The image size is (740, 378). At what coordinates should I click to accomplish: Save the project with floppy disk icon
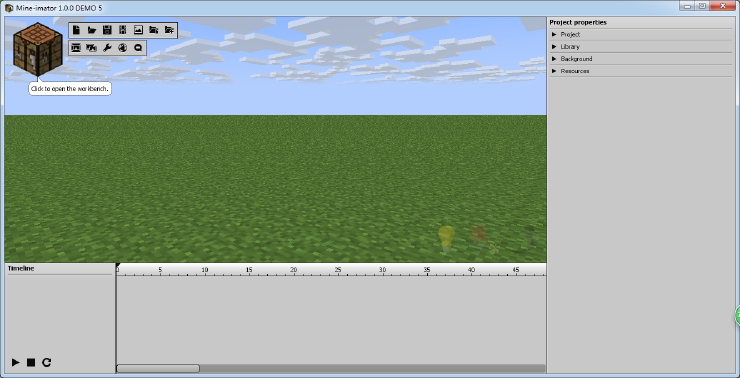click(x=107, y=30)
